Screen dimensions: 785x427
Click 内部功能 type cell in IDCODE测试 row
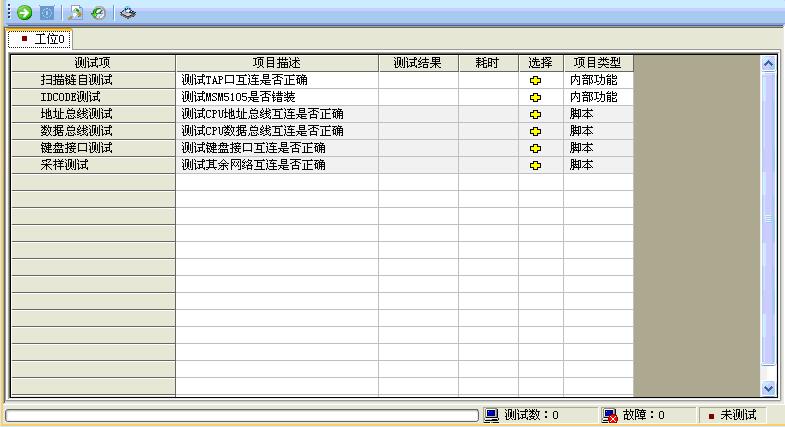click(x=598, y=97)
